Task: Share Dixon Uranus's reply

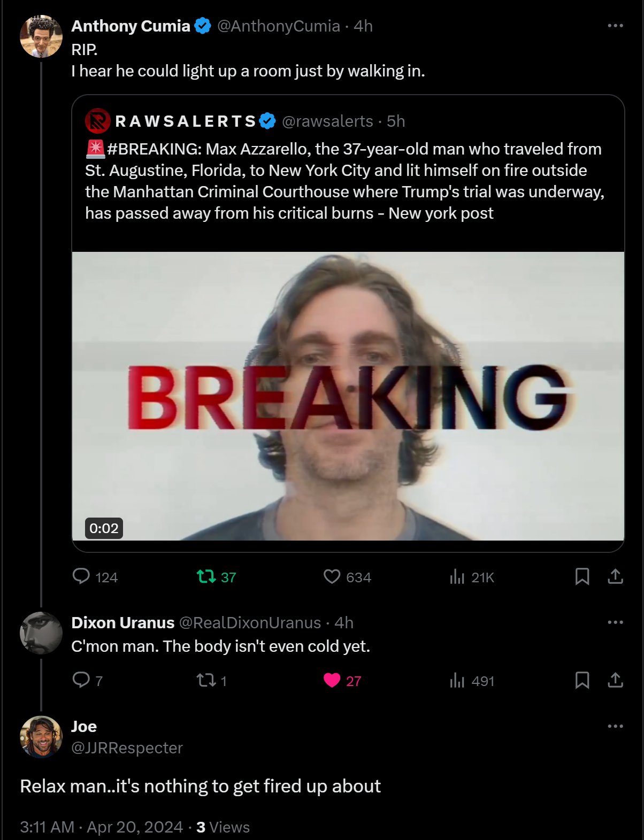Action: (x=615, y=680)
